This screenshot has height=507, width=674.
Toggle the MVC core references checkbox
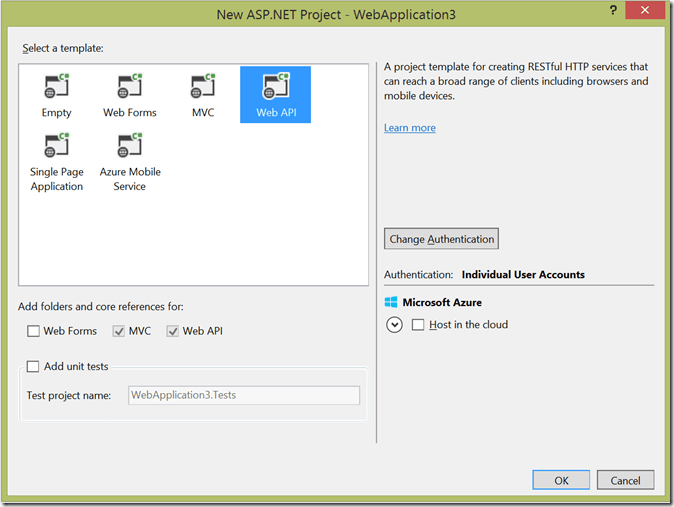tap(118, 331)
